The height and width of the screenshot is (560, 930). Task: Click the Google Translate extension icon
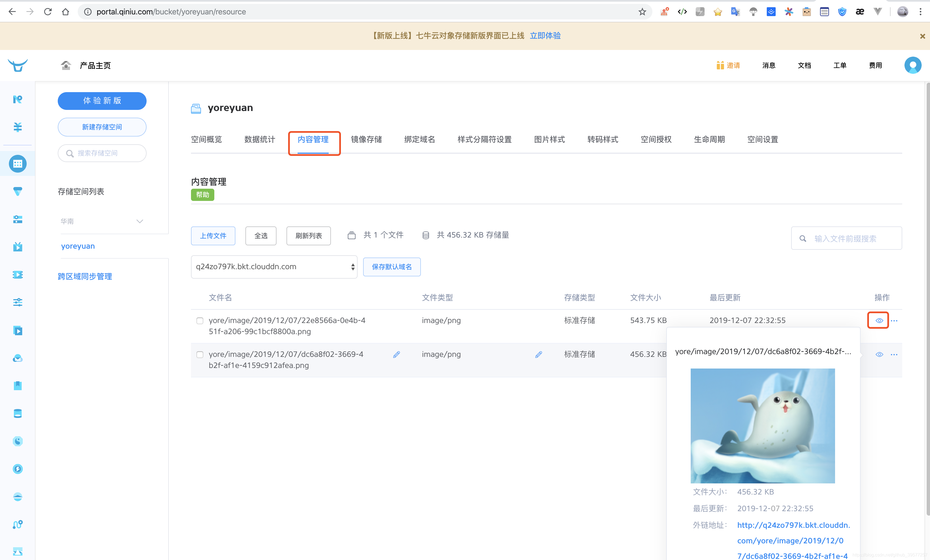(x=735, y=12)
